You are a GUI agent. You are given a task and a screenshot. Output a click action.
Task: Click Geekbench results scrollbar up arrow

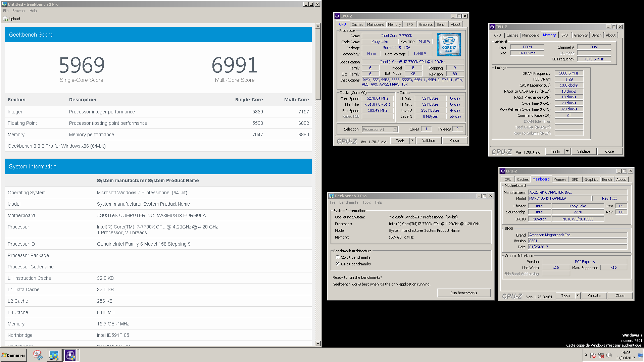[x=318, y=26]
